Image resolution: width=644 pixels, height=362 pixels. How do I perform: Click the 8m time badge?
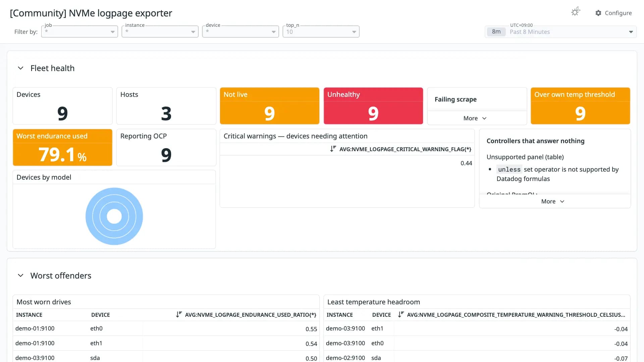(x=496, y=32)
